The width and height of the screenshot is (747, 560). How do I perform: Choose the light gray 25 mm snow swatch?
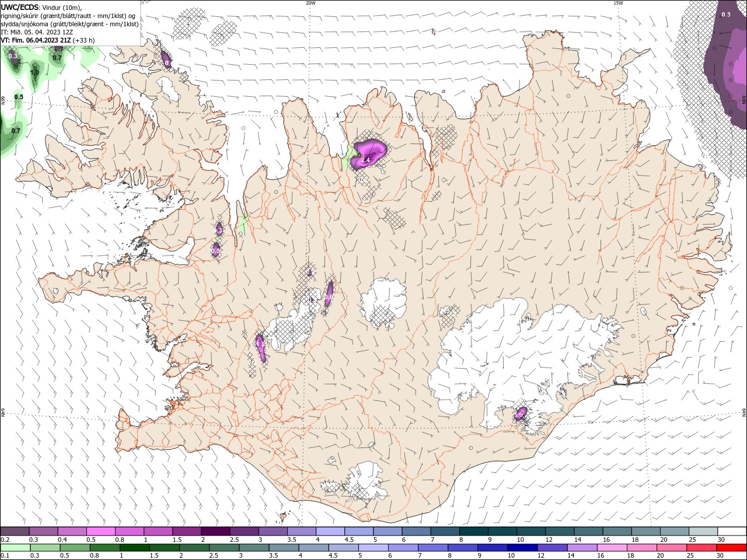(x=703, y=531)
